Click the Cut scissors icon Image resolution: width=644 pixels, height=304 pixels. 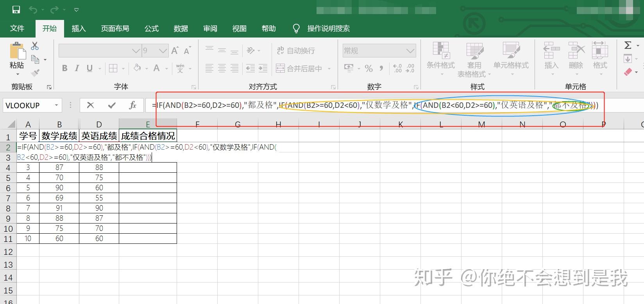tap(35, 46)
